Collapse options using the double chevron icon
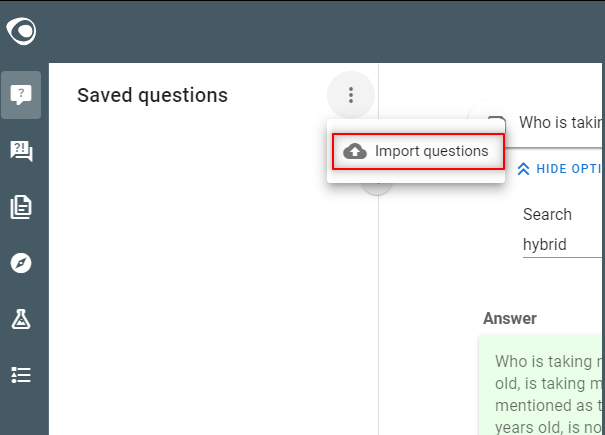Image resolution: width=605 pixels, height=435 pixels. pyautogui.click(x=523, y=169)
